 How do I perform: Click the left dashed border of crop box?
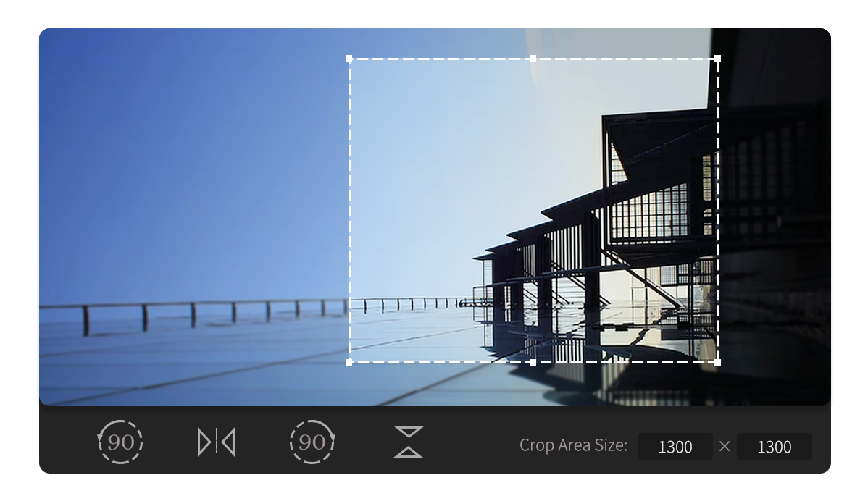pos(349,210)
